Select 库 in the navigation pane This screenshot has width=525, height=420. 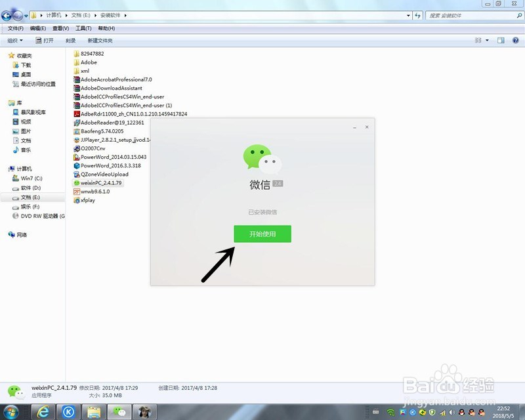click(x=15, y=103)
